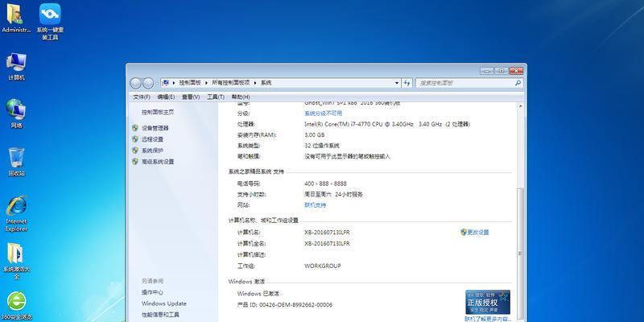Open the 编辑(E) menu
Image resolution: width=644 pixels, height=322 pixels.
coord(166,97)
